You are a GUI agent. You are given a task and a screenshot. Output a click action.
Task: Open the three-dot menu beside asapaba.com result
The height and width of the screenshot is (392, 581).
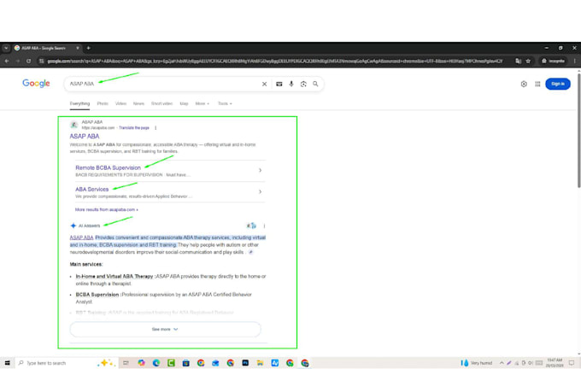[x=156, y=128]
